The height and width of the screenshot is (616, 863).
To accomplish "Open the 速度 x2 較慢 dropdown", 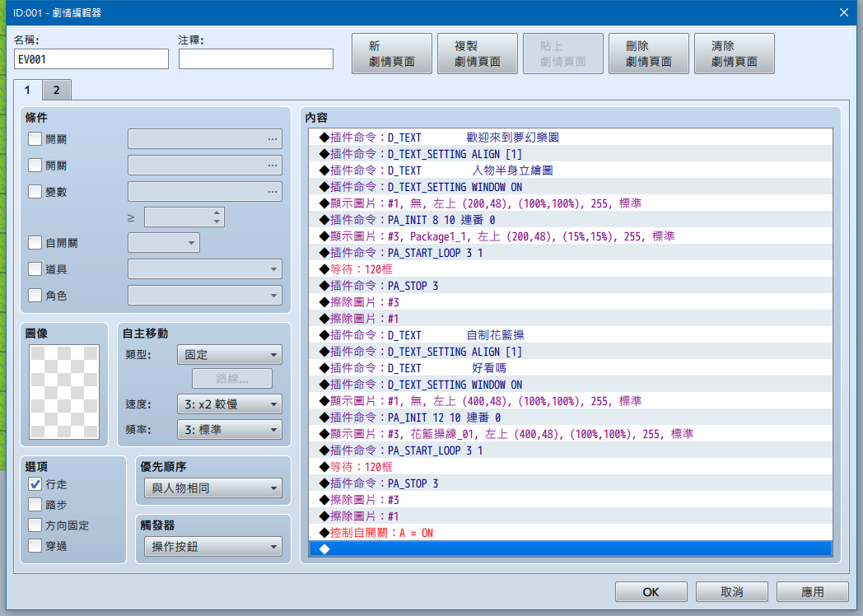I will 230,404.
